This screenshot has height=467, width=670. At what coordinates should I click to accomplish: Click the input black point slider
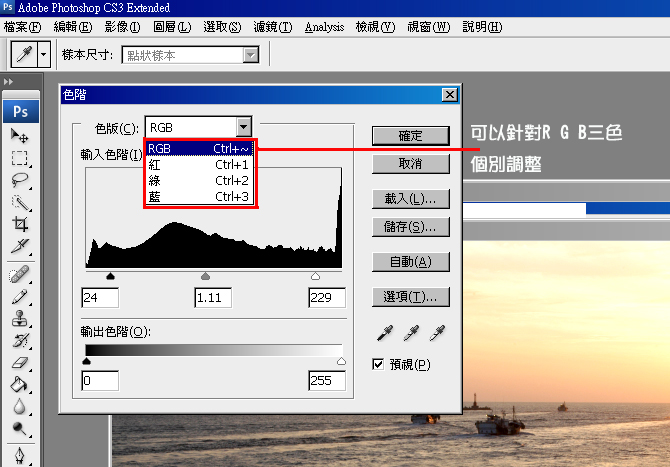coord(110,276)
